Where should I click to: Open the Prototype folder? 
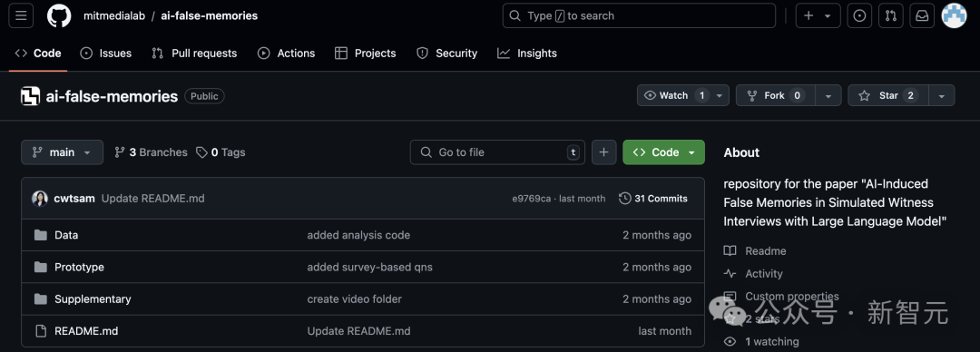(x=79, y=267)
